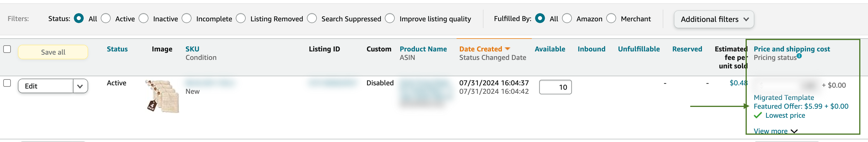
Task: Choose Fulfilled By Amazon radio option
Action: pyautogui.click(x=567, y=18)
